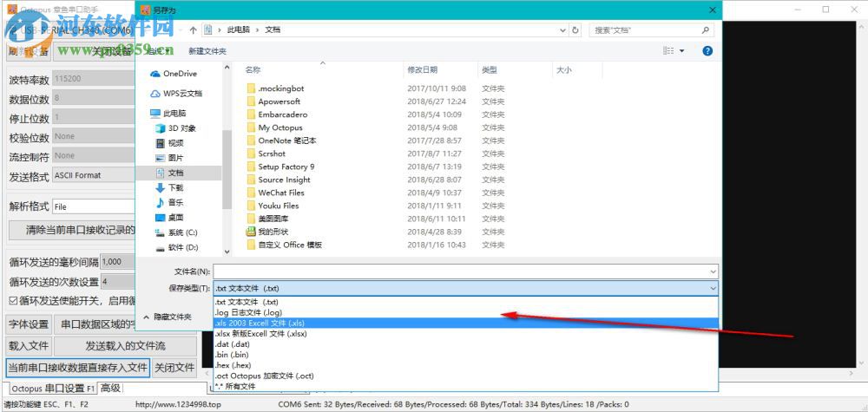Screen dimensions: 868x412
Task: Click 字体设置 button
Action: pos(29,324)
